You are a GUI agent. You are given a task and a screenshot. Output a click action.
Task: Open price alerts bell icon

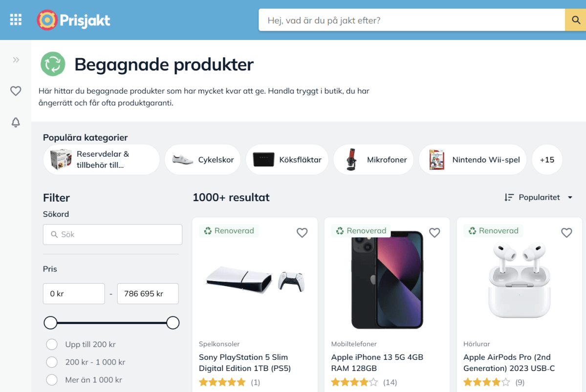pos(16,122)
